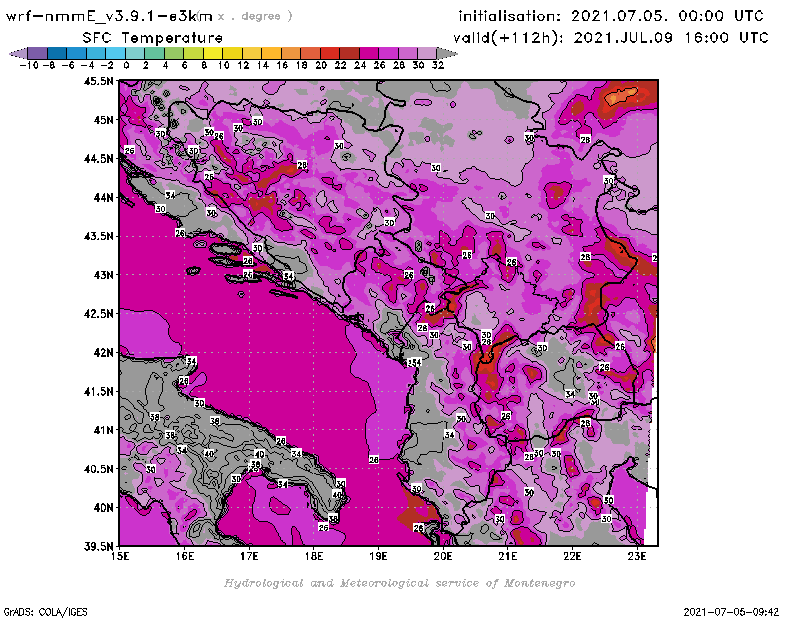Click the -10 value under the color legend

click(x=29, y=65)
